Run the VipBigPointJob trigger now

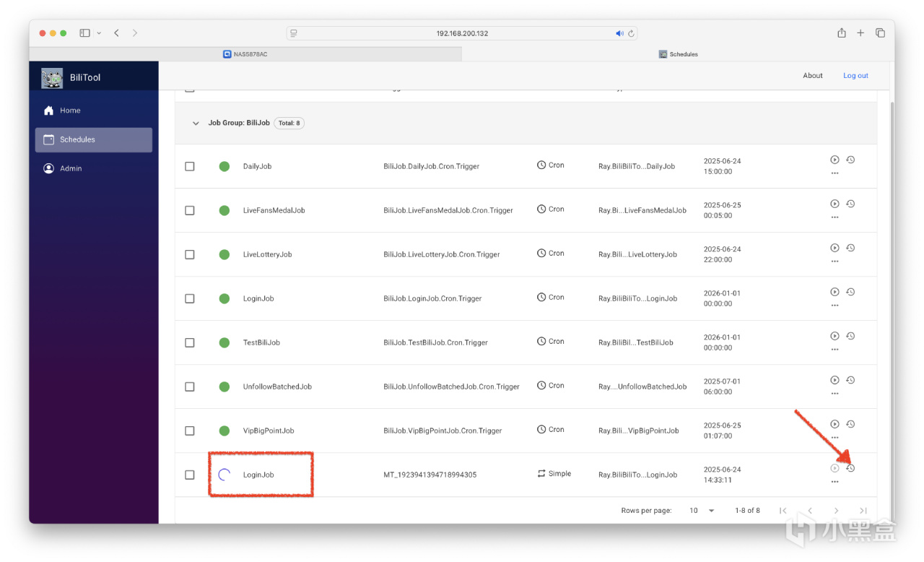[834, 424]
